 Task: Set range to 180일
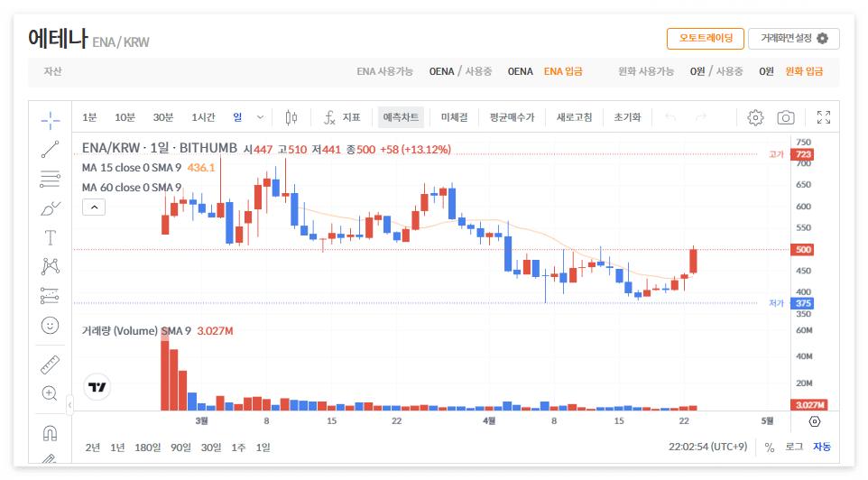click(x=147, y=448)
